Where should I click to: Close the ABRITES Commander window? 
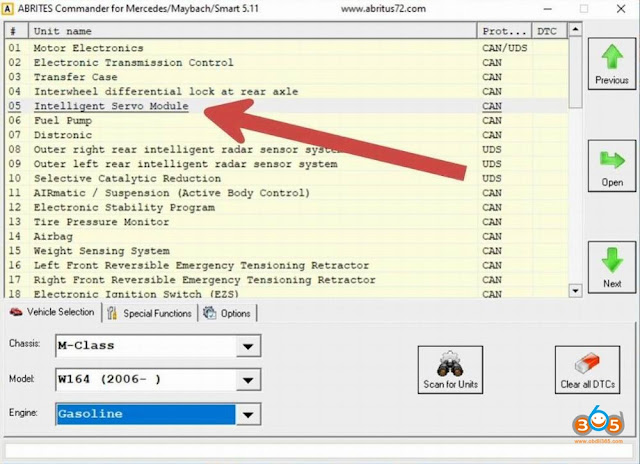click(621, 9)
